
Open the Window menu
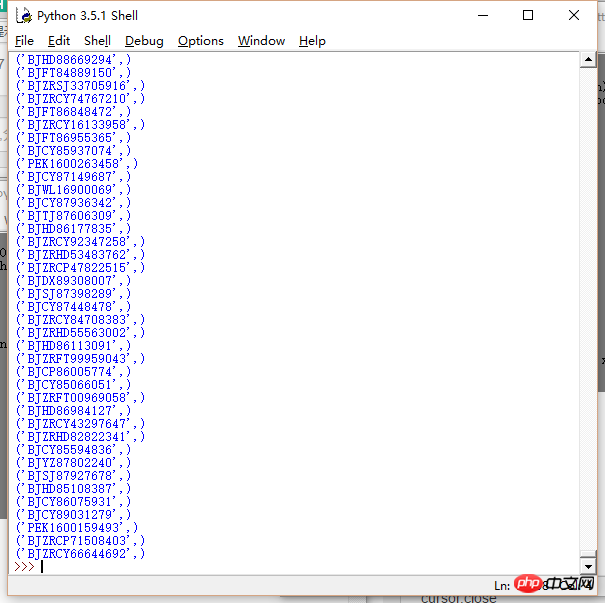point(261,41)
